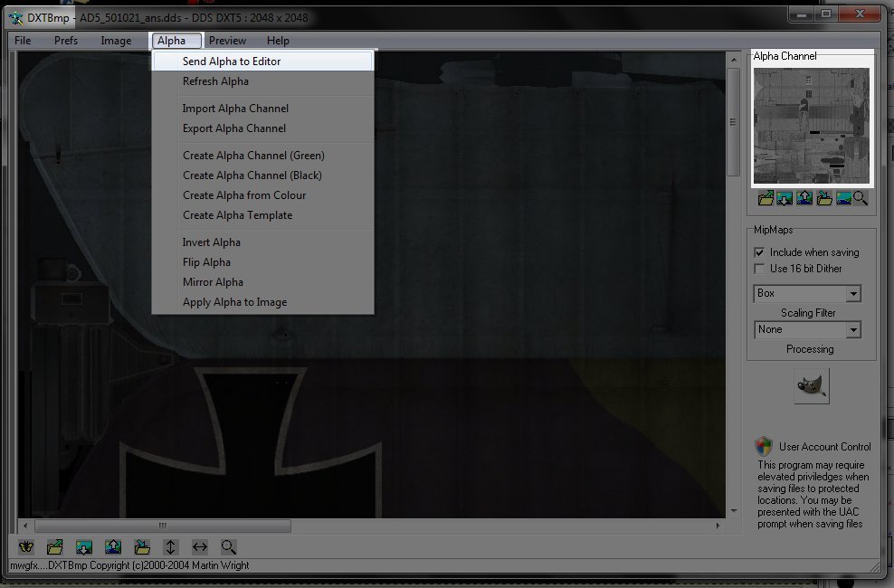Click the DXTBmp title bar application icon
The image size is (894, 588).
click(16, 18)
